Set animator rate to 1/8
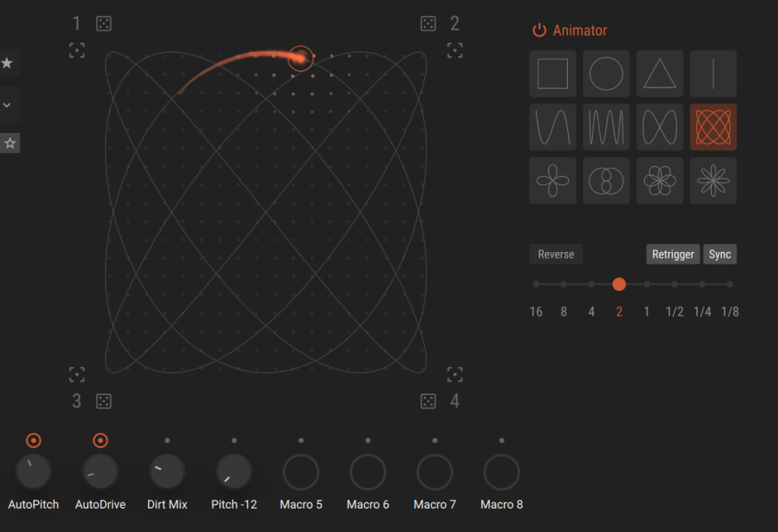The width and height of the screenshot is (778, 532). (730, 312)
